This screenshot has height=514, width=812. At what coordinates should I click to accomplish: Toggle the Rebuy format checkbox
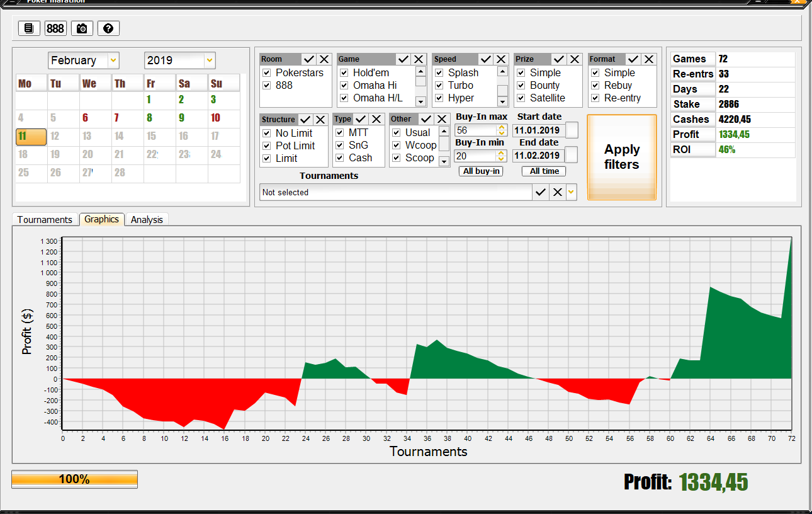[x=595, y=86]
